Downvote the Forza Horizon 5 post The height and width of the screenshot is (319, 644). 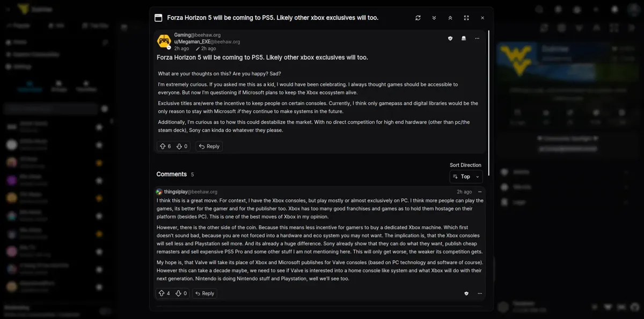tap(179, 146)
